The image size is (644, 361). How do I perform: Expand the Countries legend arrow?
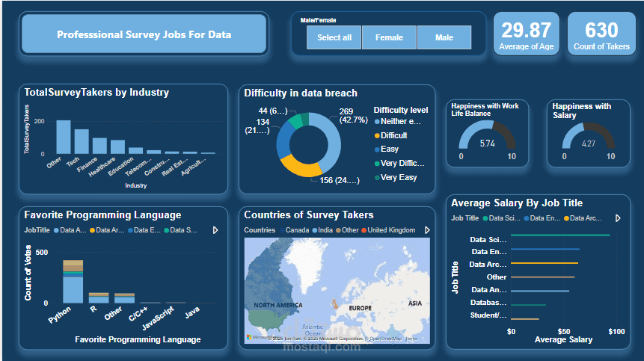click(427, 230)
